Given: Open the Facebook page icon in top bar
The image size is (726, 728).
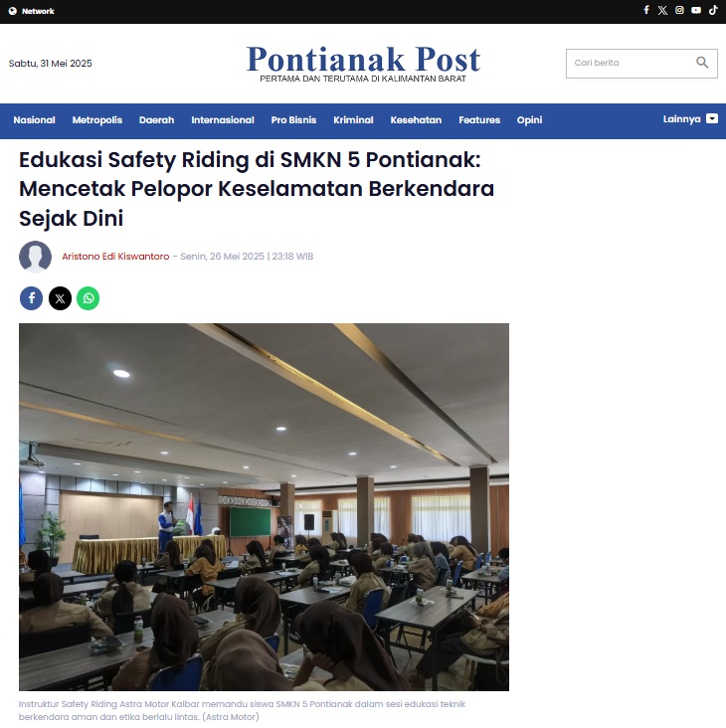Looking at the screenshot, I should coord(646,10).
